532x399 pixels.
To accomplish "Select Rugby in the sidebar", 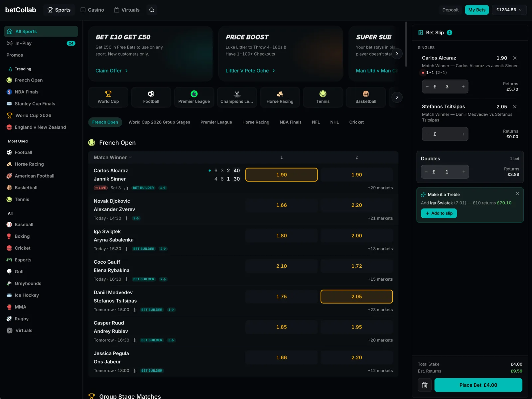I will (x=41, y=319).
